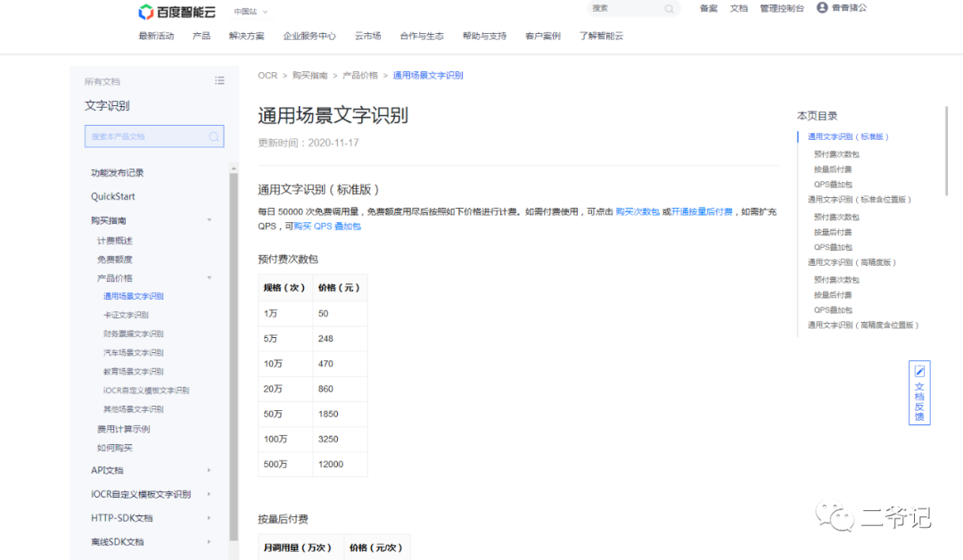Image resolution: width=963 pixels, height=560 pixels.
Task: Open the 合作与生态 menu
Action: tap(422, 36)
